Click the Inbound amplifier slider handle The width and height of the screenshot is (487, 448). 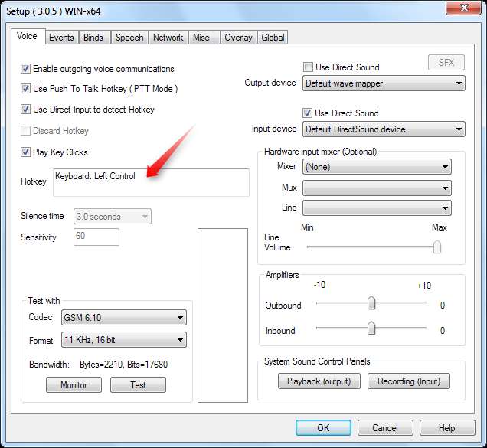tap(371, 329)
